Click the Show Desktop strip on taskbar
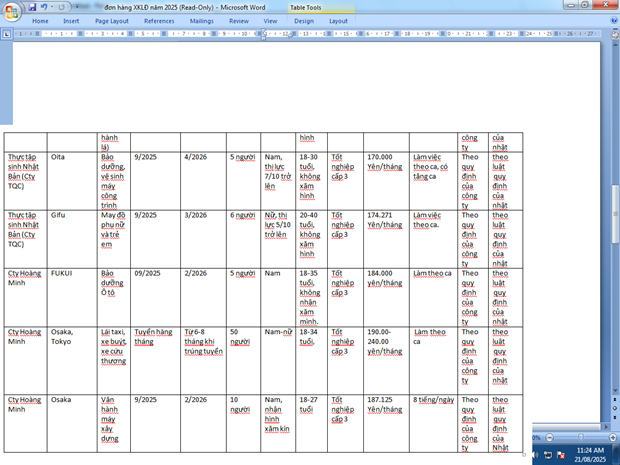The height and width of the screenshot is (465, 620). coord(618,455)
